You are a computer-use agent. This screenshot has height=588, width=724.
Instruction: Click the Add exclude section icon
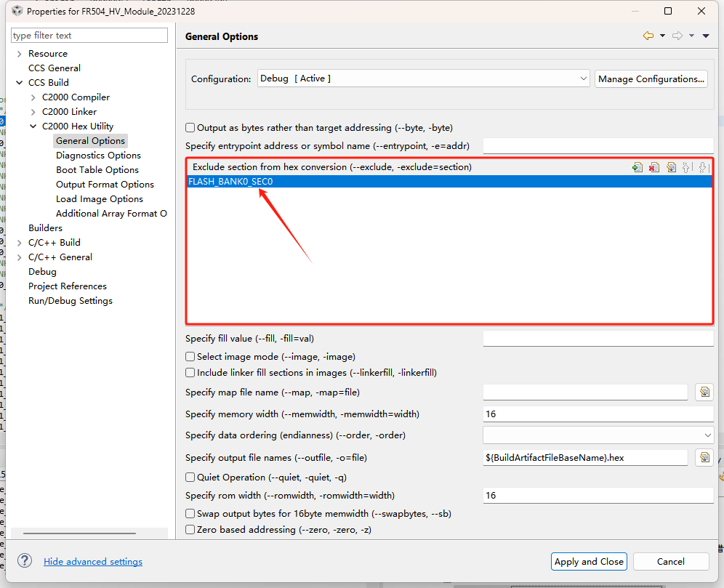point(637,167)
